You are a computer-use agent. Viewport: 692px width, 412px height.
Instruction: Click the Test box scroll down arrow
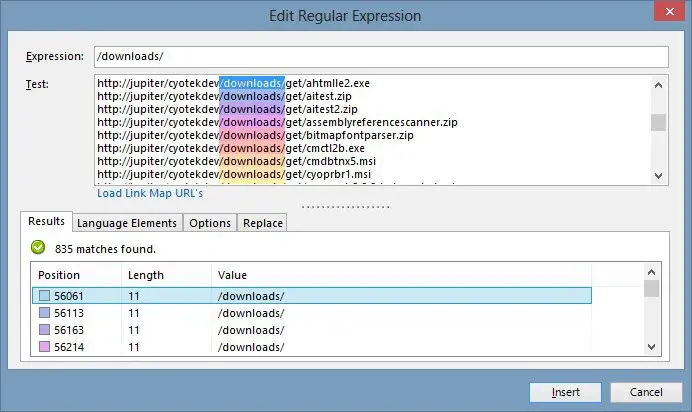[x=658, y=176]
